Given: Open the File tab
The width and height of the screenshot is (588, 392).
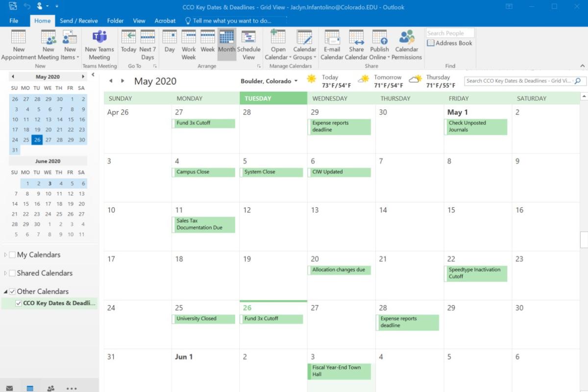Looking at the screenshot, I should coord(14,21).
